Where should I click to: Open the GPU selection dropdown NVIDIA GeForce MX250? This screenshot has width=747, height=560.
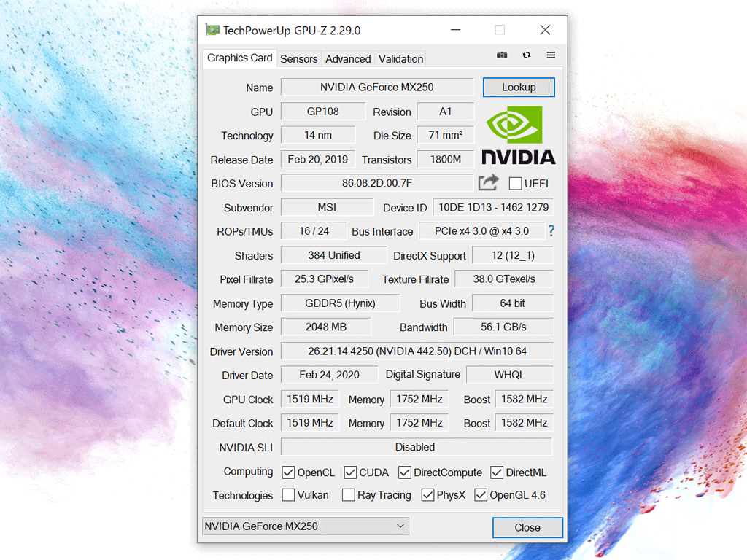(306, 526)
